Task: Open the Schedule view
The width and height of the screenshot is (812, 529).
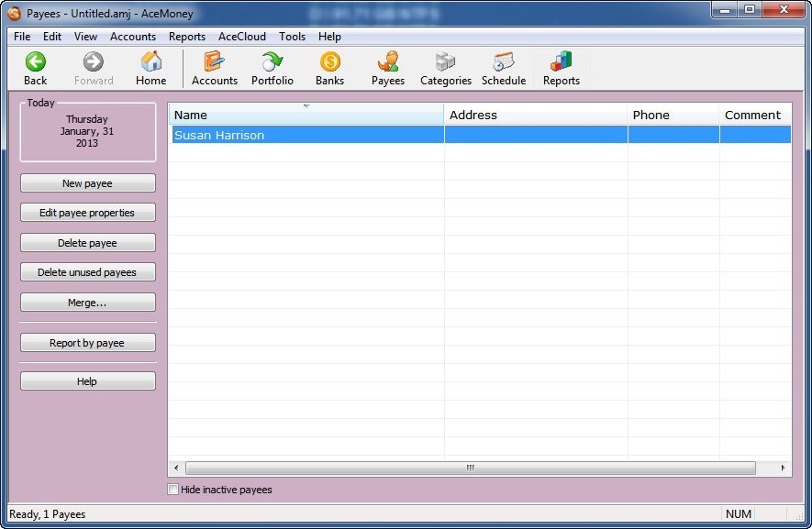Action: [x=503, y=67]
